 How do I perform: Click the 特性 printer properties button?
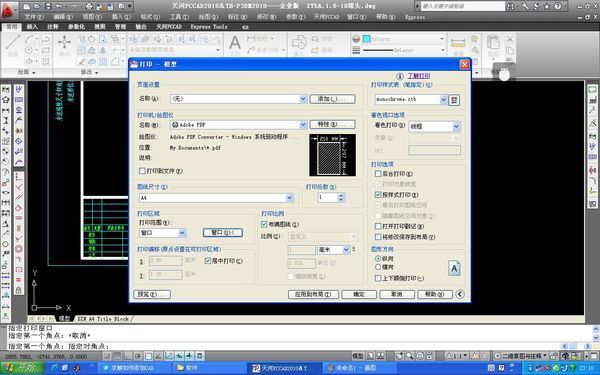point(333,125)
